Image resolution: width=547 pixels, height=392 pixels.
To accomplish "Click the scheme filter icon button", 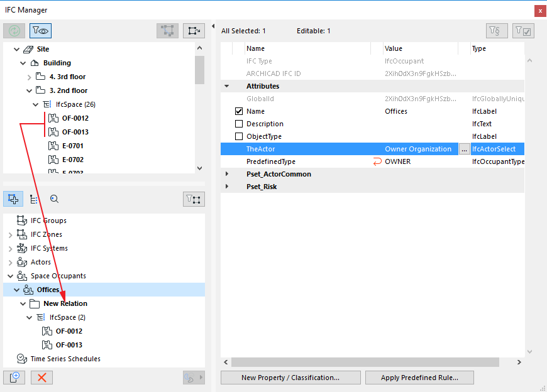I will coord(497,31).
